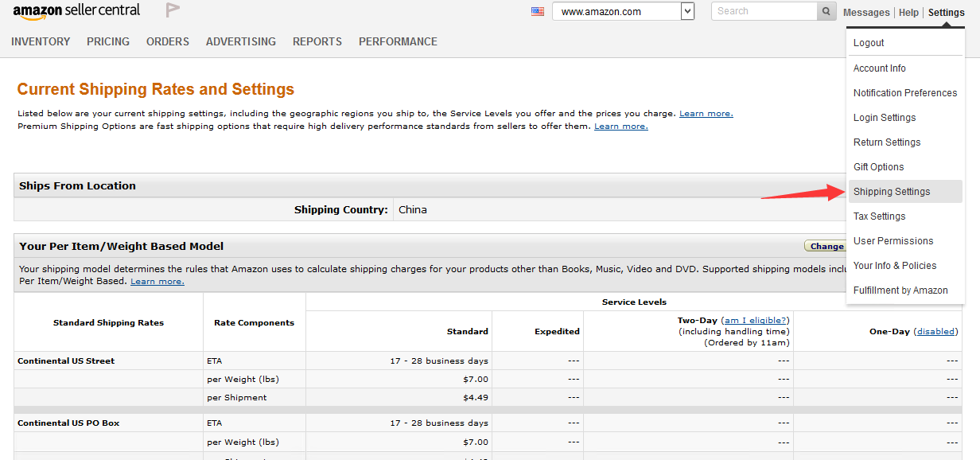Select Shipping Settings from the dropdown
Screen dimensions: 980x460
click(892, 192)
